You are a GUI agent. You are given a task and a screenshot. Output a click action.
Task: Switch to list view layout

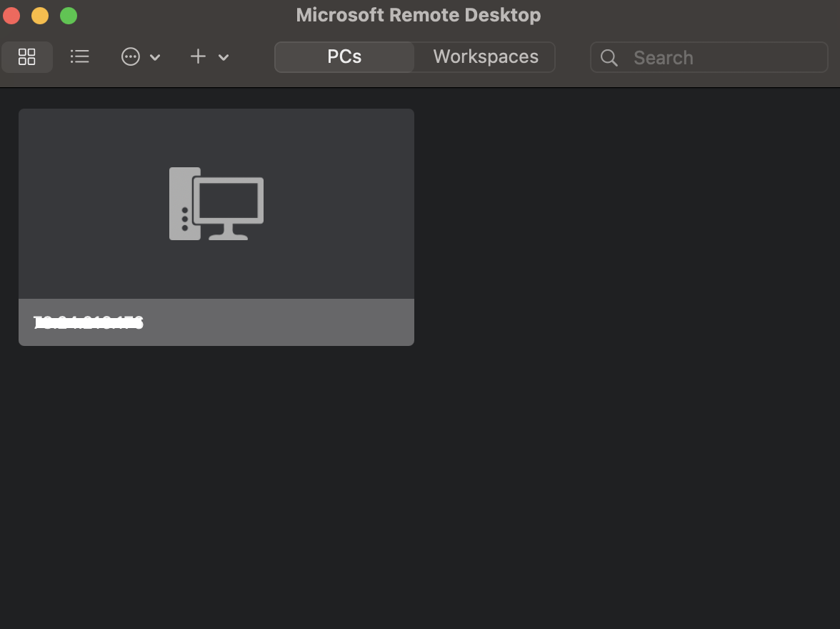coord(80,57)
